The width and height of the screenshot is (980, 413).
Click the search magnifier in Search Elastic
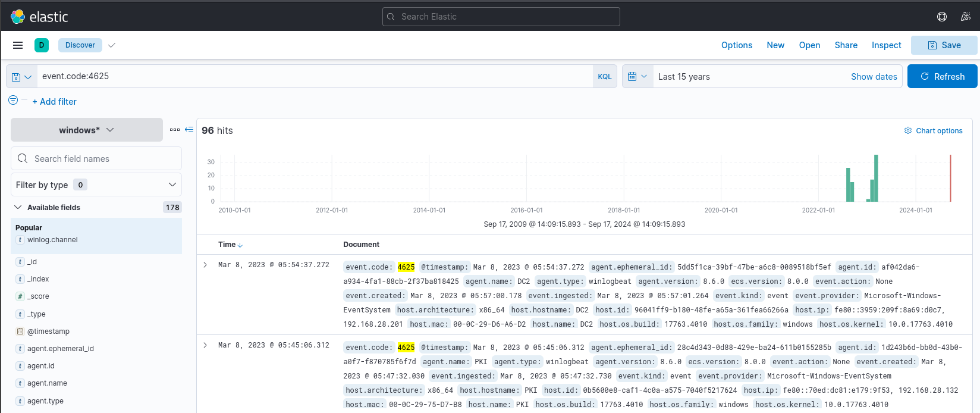[391, 17]
